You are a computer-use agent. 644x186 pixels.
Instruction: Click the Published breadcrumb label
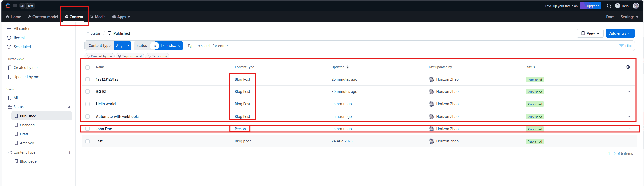(122, 33)
